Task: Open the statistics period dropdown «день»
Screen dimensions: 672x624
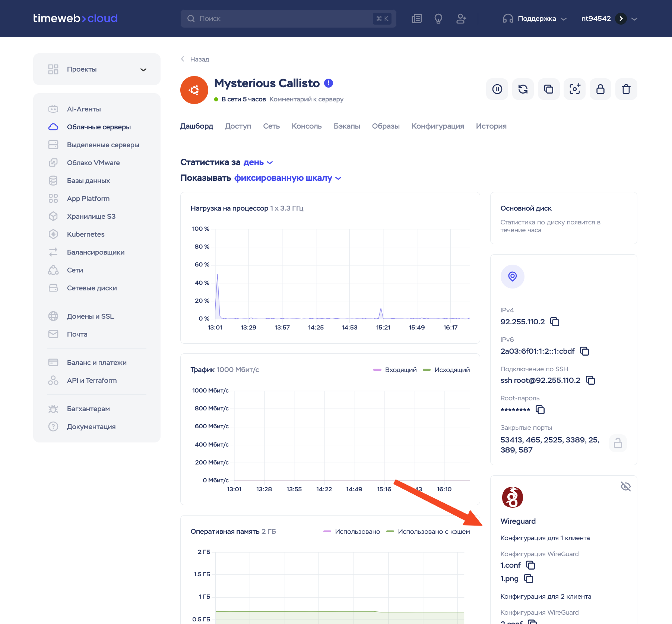Action: (x=258, y=163)
